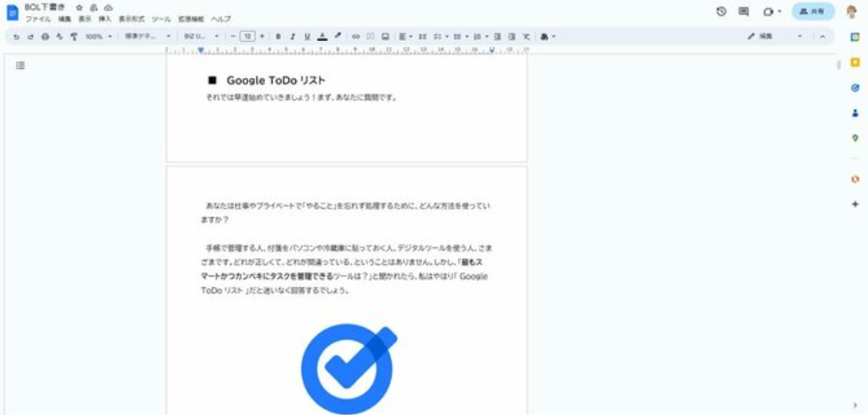This screenshot has height=415, width=868.
Task: Click the Google ToDo リスト heading
Action: (275, 80)
